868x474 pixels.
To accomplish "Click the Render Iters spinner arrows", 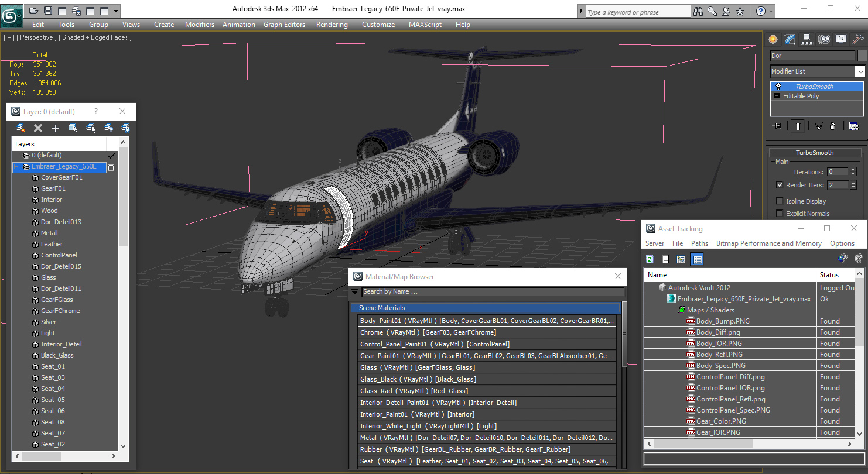I will point(852,185).
